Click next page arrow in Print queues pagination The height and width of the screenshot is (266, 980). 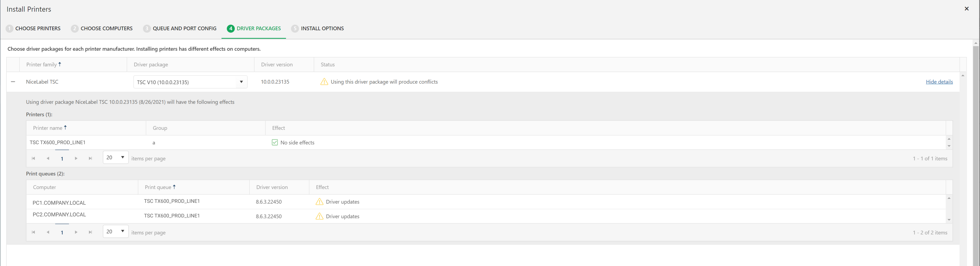(x=76, y=232)
